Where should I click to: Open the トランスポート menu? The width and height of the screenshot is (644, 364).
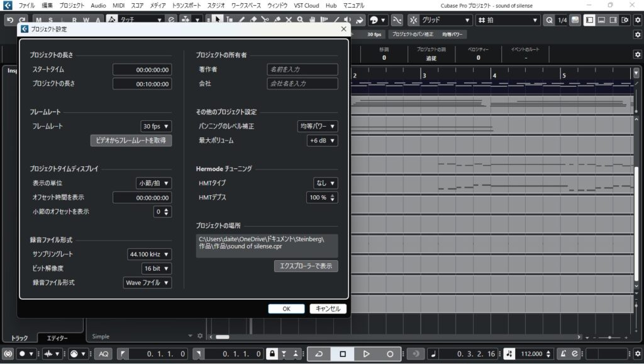point(186,5)
